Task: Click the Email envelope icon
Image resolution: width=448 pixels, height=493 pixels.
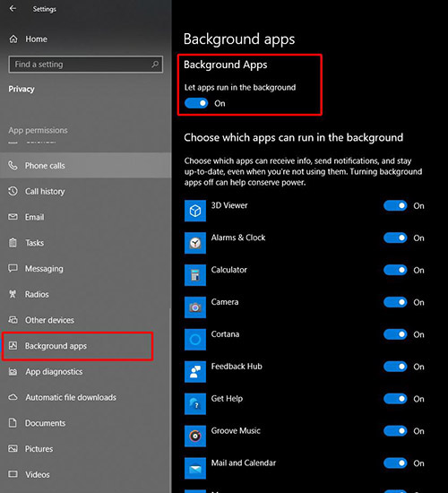Action: 13,217
